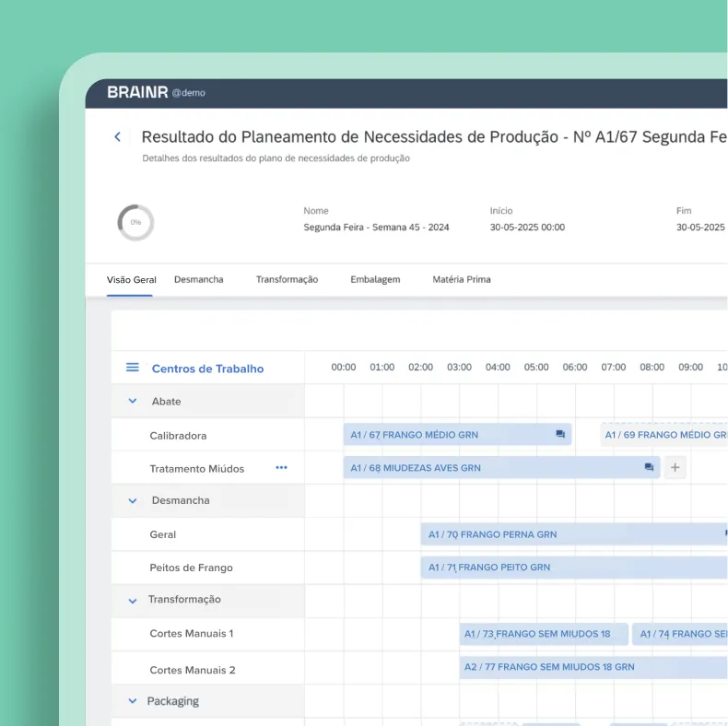Click the Cortes Manuais 1 row label
The width and height of the screenshot is (728, 726).
tap(192, 634)
